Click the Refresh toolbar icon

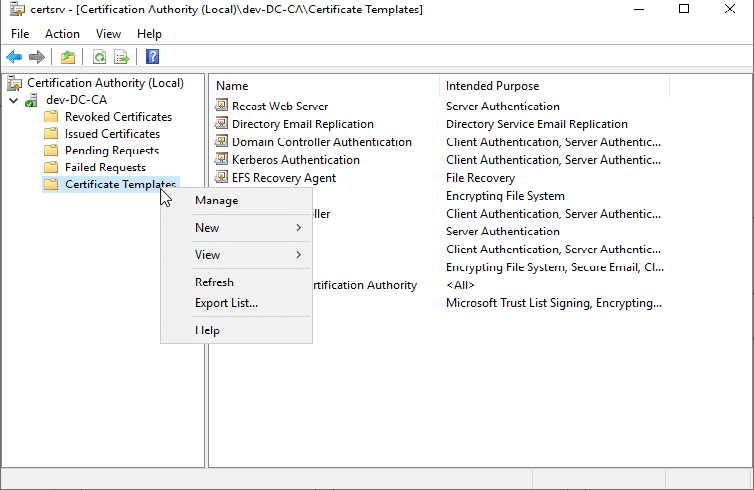99,57
